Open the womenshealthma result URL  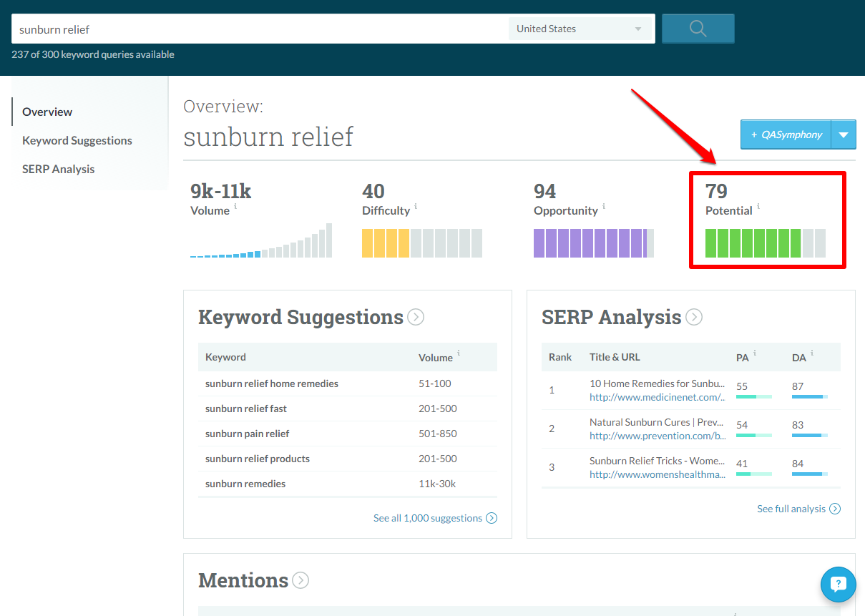pos(658,474)
